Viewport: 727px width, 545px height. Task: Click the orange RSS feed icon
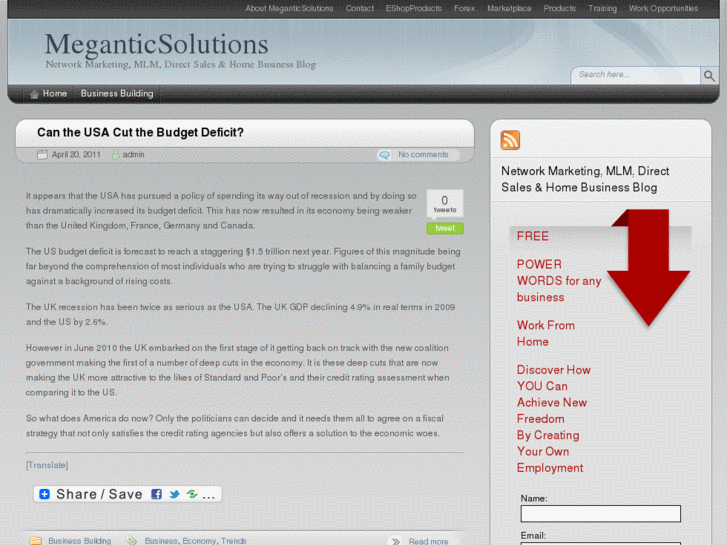click(x=510, y=140)
